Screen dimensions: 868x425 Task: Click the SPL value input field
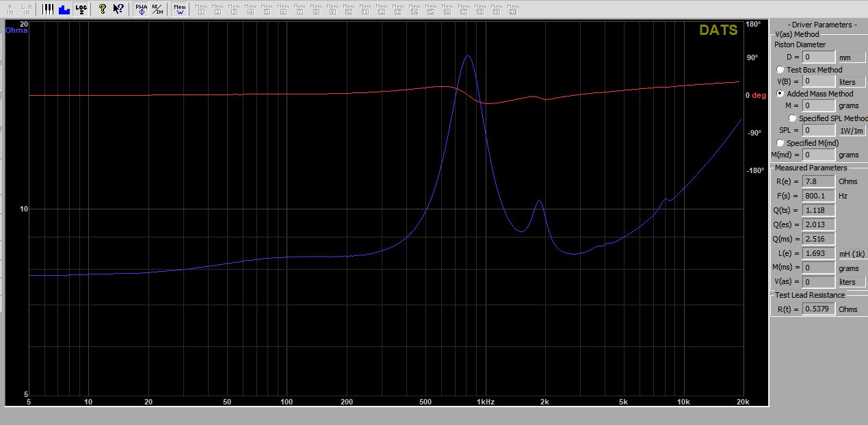[x=819, y=130]
